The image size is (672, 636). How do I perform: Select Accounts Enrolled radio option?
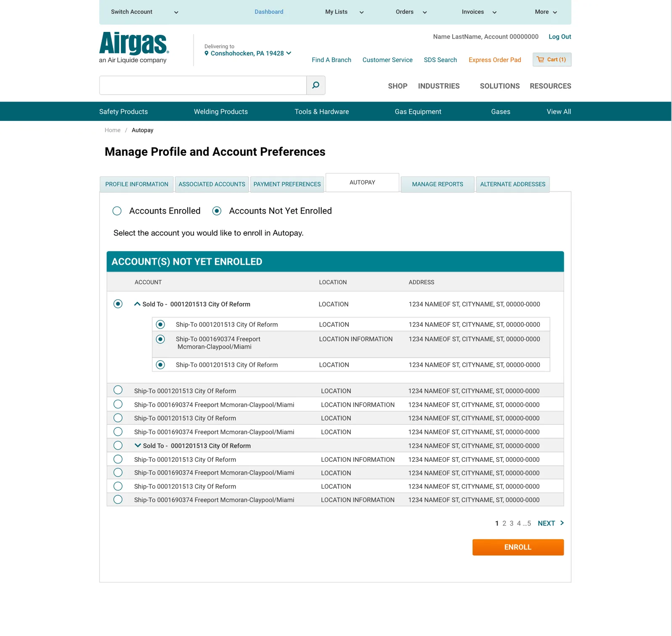tap(117, 211)
